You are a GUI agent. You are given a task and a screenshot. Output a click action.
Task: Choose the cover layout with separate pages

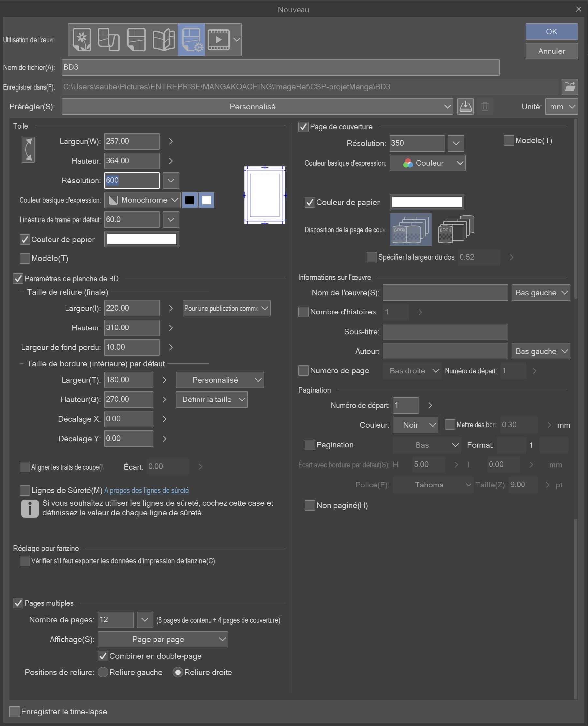point(456,229)
